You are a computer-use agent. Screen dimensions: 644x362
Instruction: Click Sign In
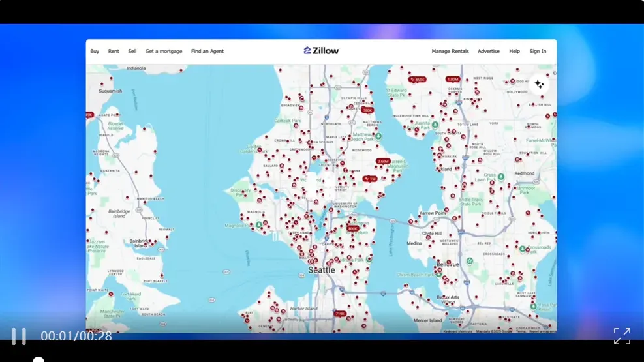538,52
